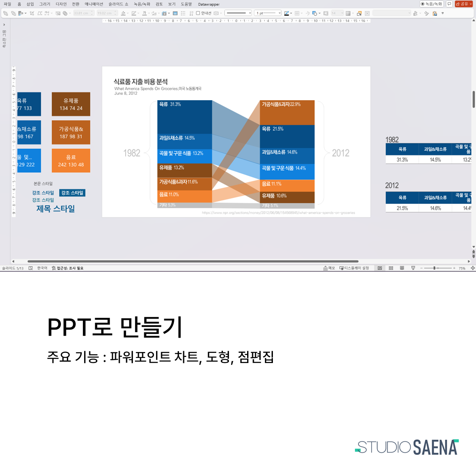The height and width of the screenshot is (476, 476).
Task: Click the bullet list icon
Action: tap(183, 14)
